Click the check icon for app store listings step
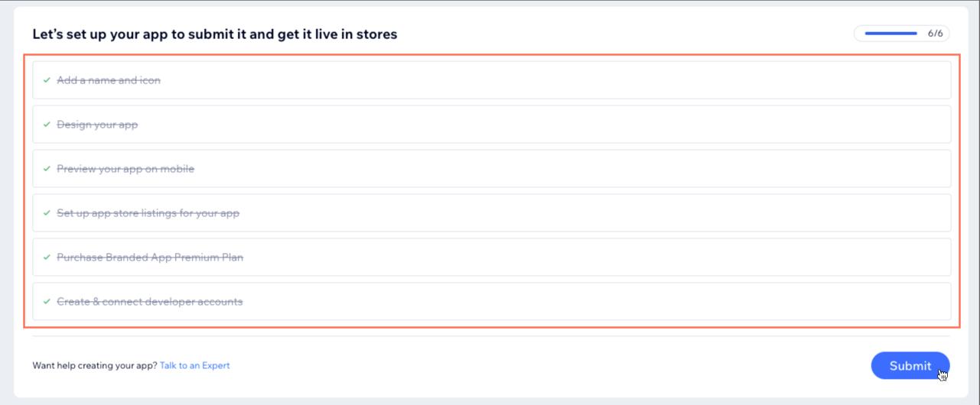980x405 pixels. 47,213
